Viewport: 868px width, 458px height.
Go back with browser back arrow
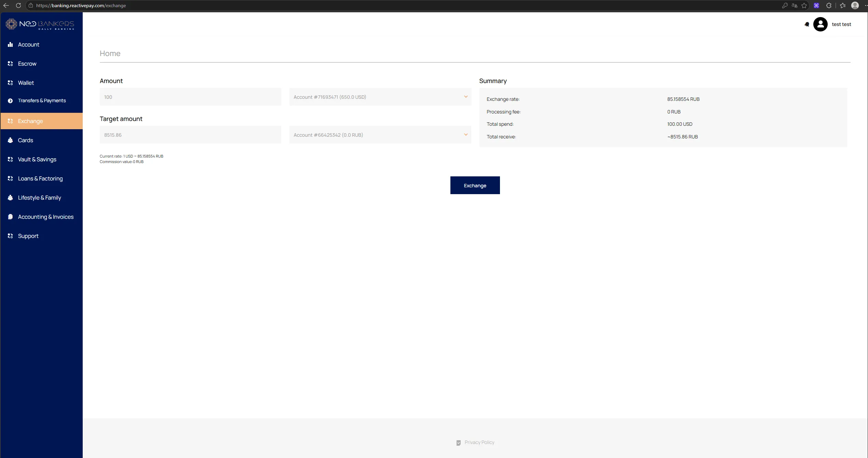coord(6,5)
